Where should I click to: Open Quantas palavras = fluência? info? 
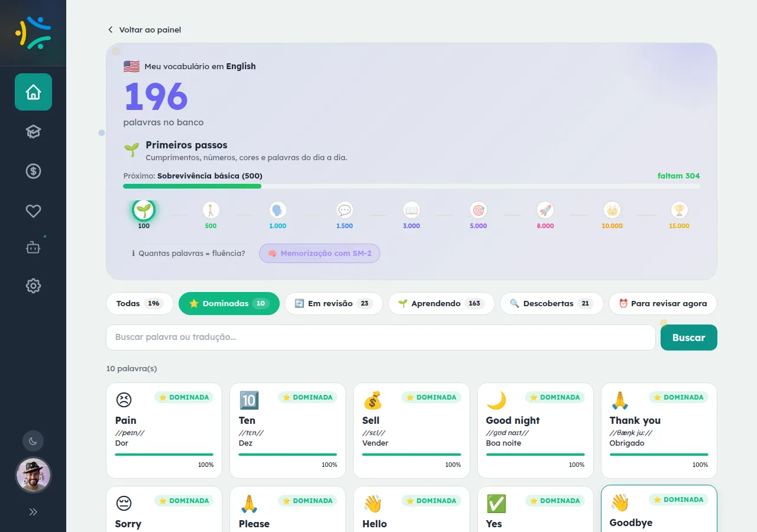click(188, 254)
